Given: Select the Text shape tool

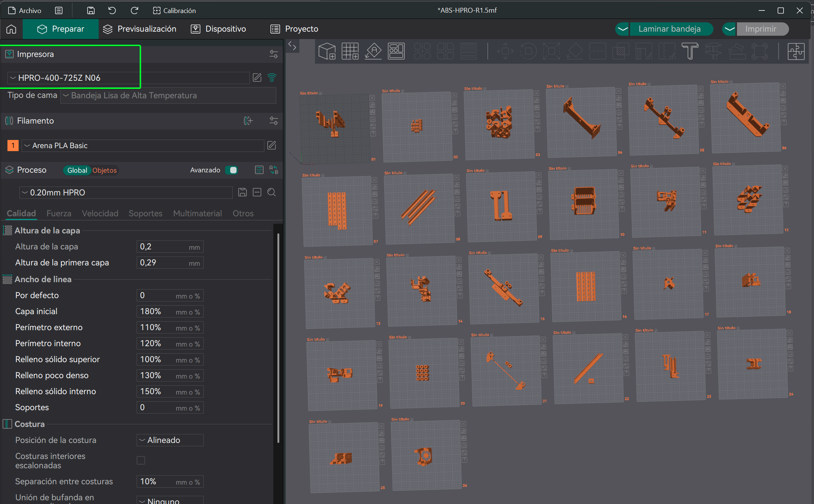Looking at the screenshot, I should (x=690, y=51).
